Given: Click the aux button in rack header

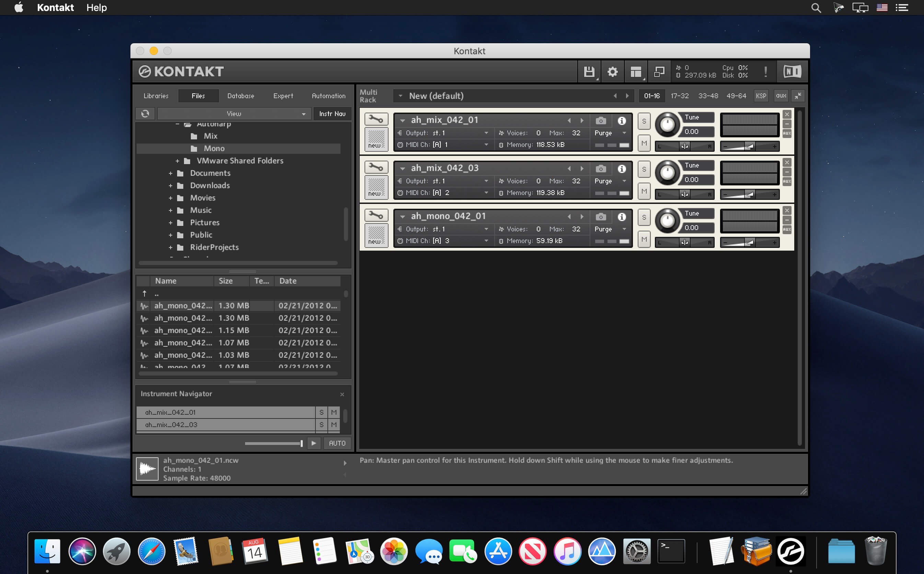Looking at the screenshot, I should (781, 96).
